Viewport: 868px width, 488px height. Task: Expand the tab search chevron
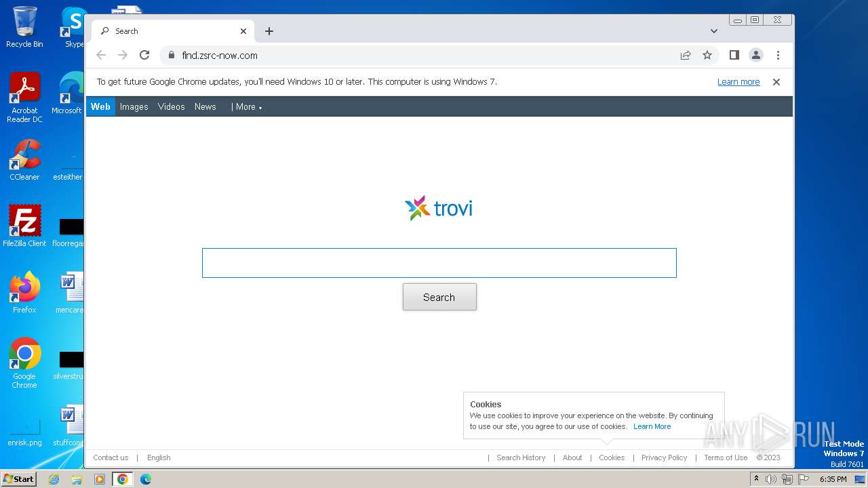714,31
